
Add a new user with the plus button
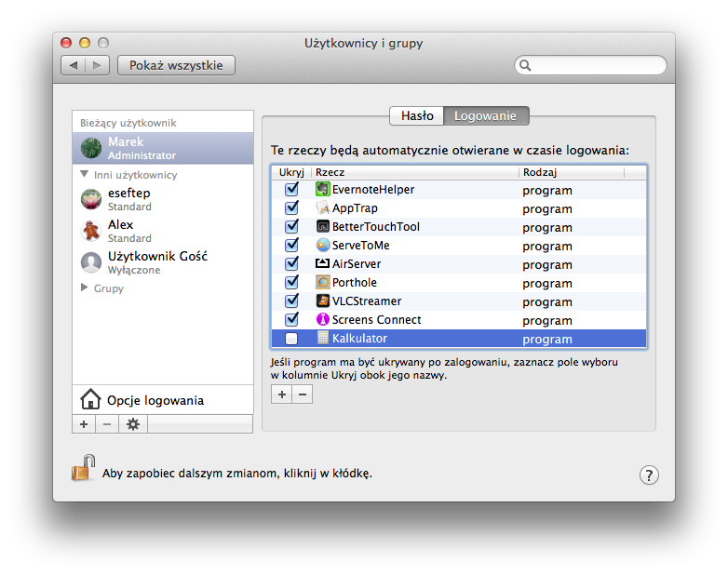pos(84,424)
